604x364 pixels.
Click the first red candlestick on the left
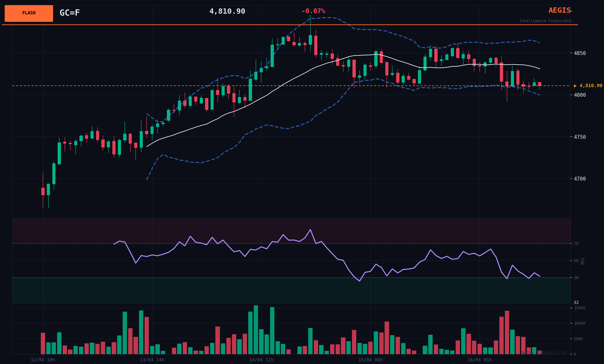pyautogui.click(x=43, y=191)
